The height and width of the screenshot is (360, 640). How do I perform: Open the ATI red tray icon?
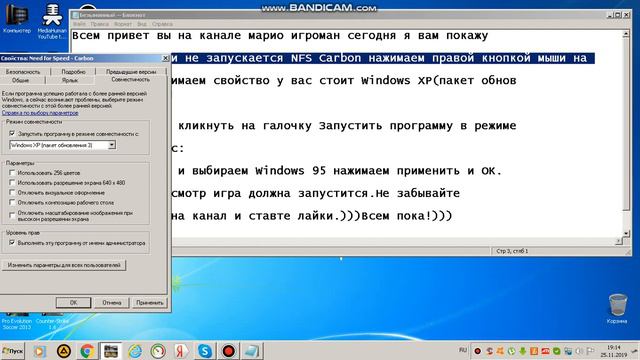(545, 351)
